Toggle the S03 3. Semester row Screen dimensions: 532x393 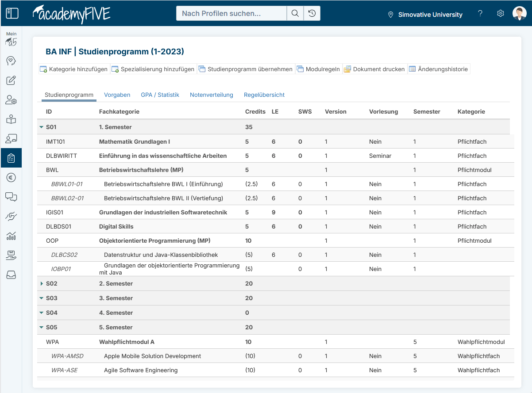[42, 298]
